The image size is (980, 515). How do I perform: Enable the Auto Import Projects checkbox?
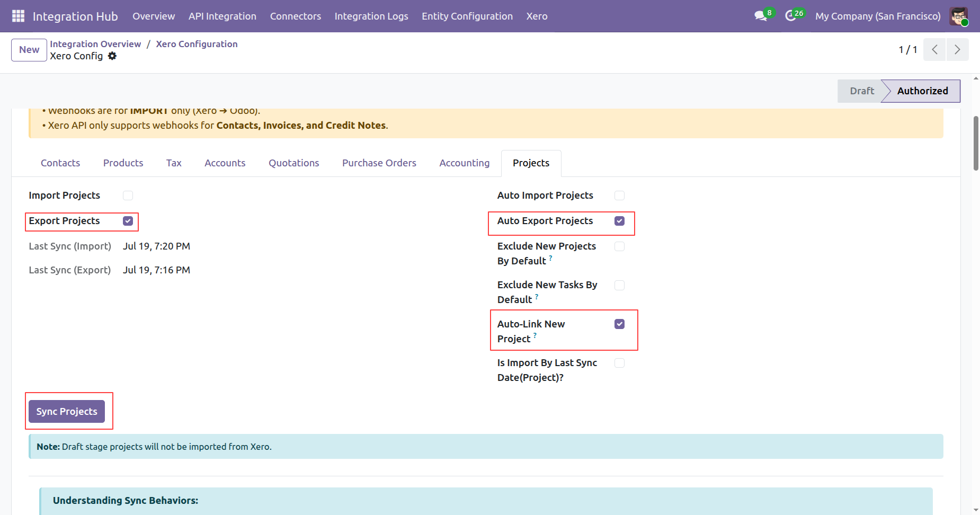point(619,196)
